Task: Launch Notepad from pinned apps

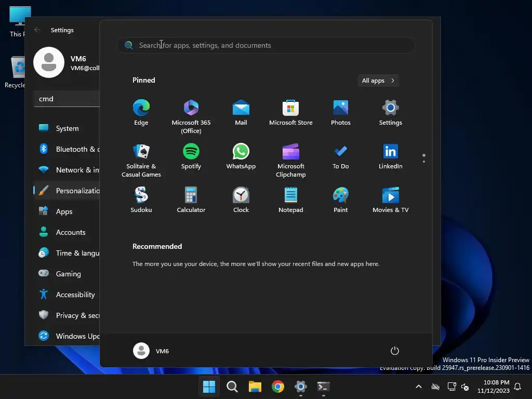Action: click(x=291, y=200)
